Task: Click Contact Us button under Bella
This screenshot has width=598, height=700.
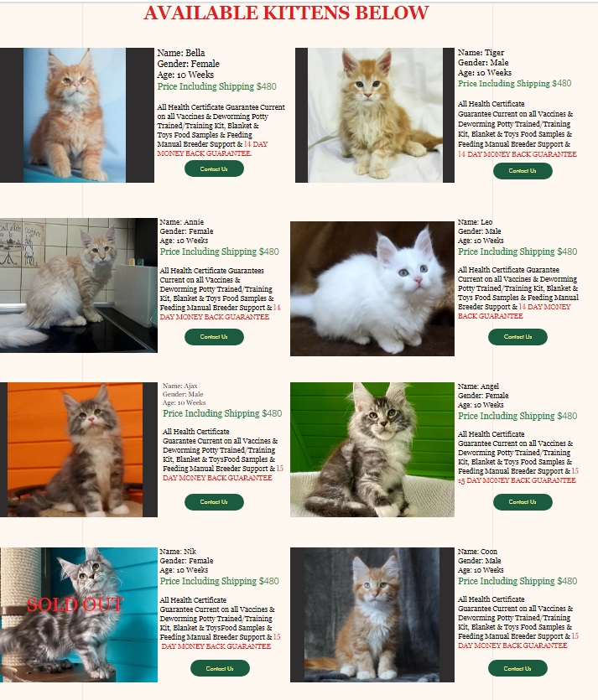Action: click(214, 169)
